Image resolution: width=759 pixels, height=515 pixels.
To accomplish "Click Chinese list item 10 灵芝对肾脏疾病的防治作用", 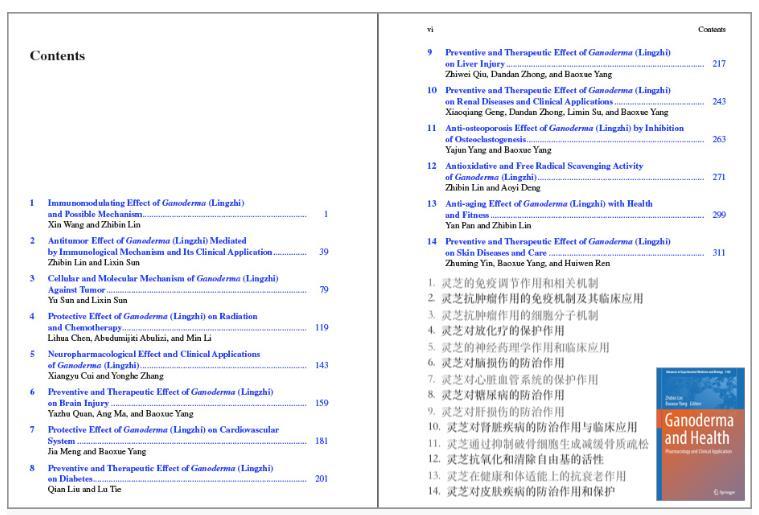I will pyautogui.click(x=532, y=427).
